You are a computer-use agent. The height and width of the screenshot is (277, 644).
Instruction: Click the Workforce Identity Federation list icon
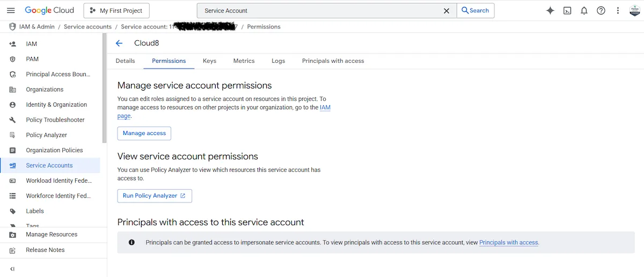coord(12,196)
